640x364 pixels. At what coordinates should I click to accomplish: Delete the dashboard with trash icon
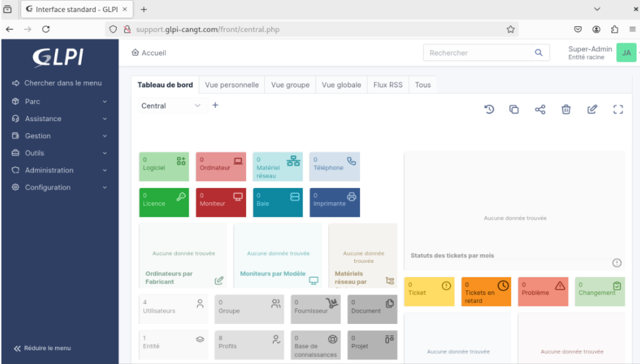pos(566,109)
